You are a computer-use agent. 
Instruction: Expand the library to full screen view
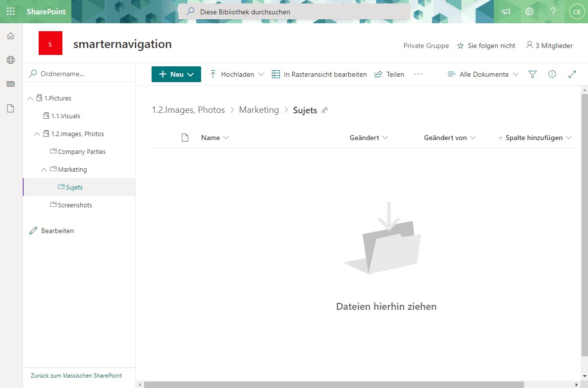point(572,74)
